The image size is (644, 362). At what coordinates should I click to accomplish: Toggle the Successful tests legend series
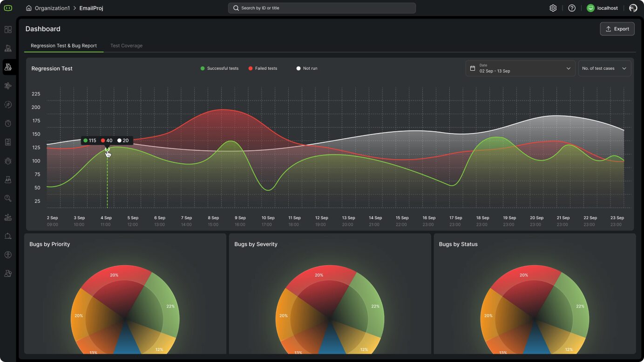(x=219, y=68)
